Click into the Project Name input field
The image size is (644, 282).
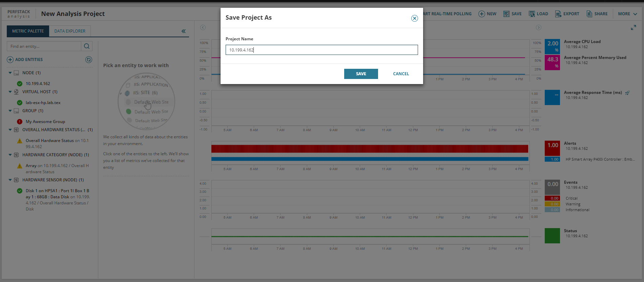(x=321, y=50)
